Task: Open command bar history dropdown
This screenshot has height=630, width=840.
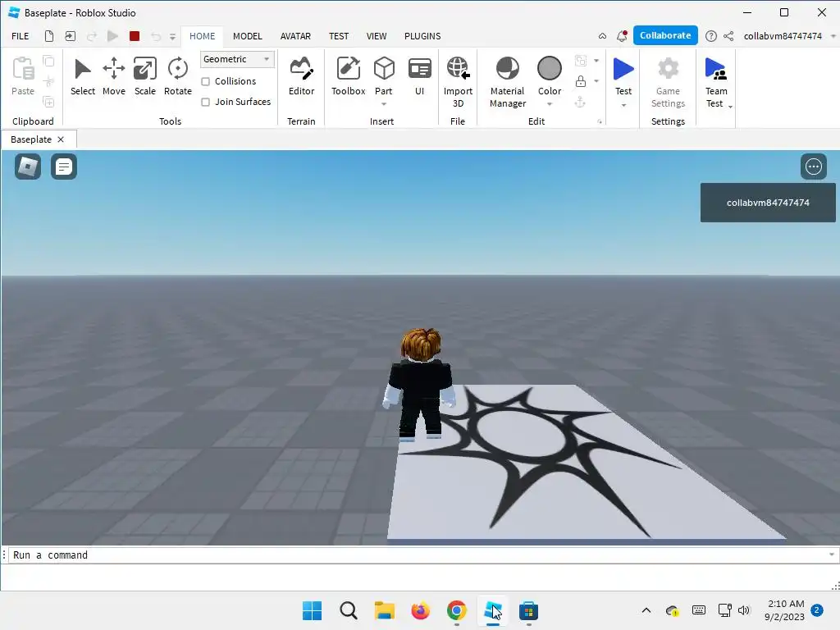Action: click(x=832, y=555)
